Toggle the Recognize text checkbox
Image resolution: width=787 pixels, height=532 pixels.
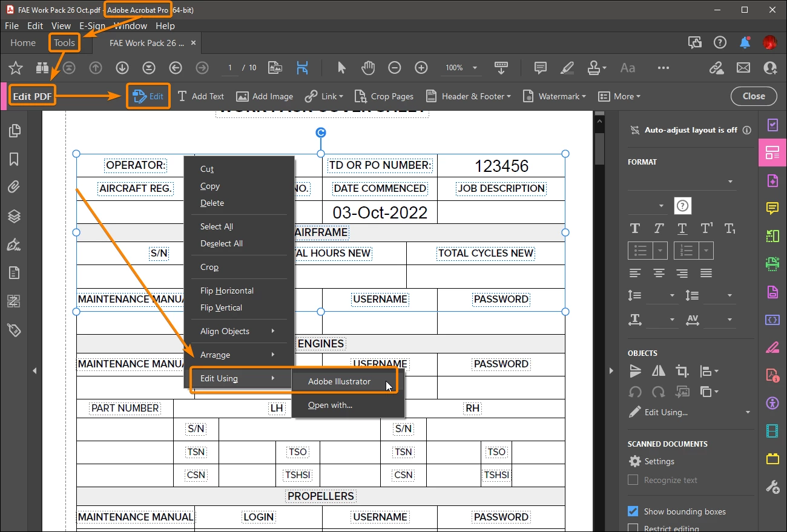tap(633, 480)
